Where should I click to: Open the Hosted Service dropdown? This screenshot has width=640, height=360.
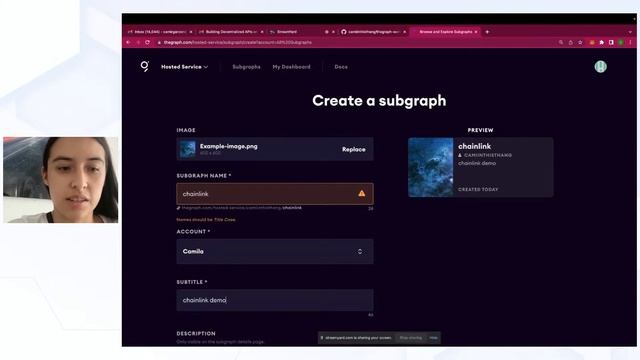(x=184, y=67)
